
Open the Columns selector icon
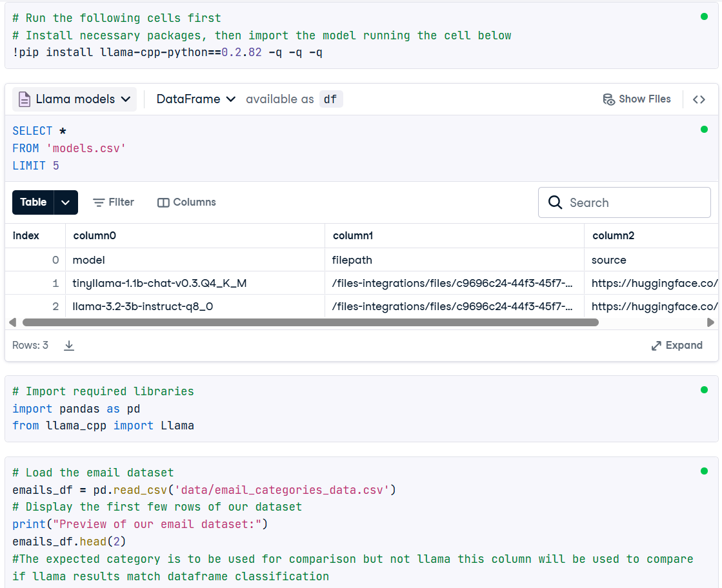pos(163,202)
